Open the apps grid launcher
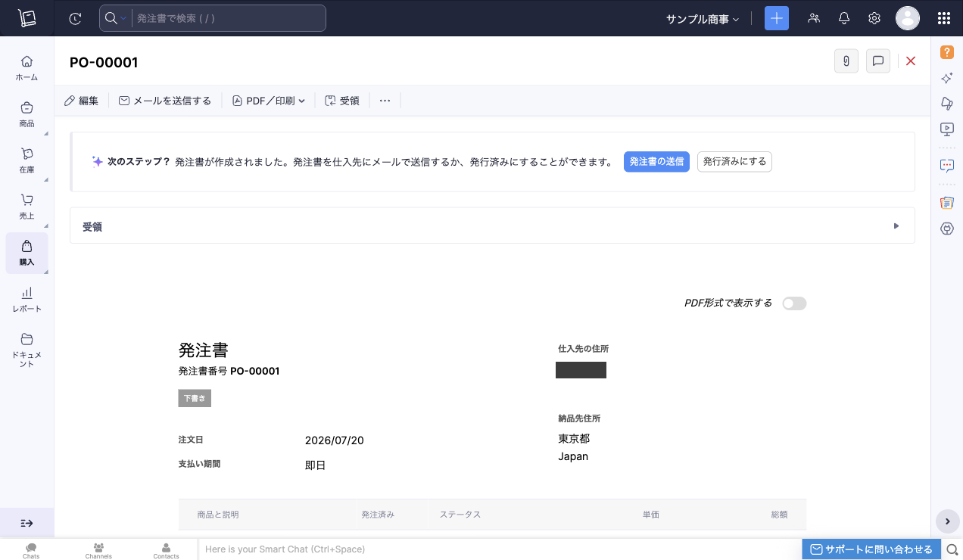 point(944,18)
